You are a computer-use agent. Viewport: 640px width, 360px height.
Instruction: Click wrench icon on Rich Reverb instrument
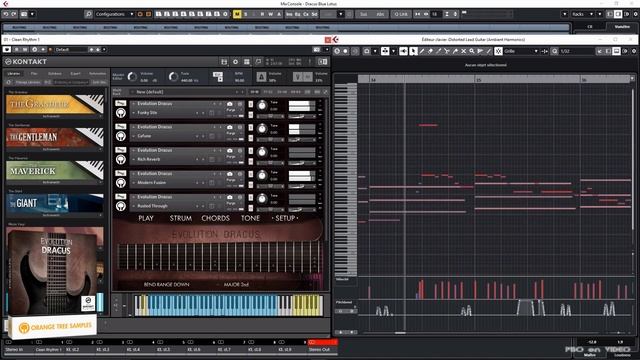120,150
